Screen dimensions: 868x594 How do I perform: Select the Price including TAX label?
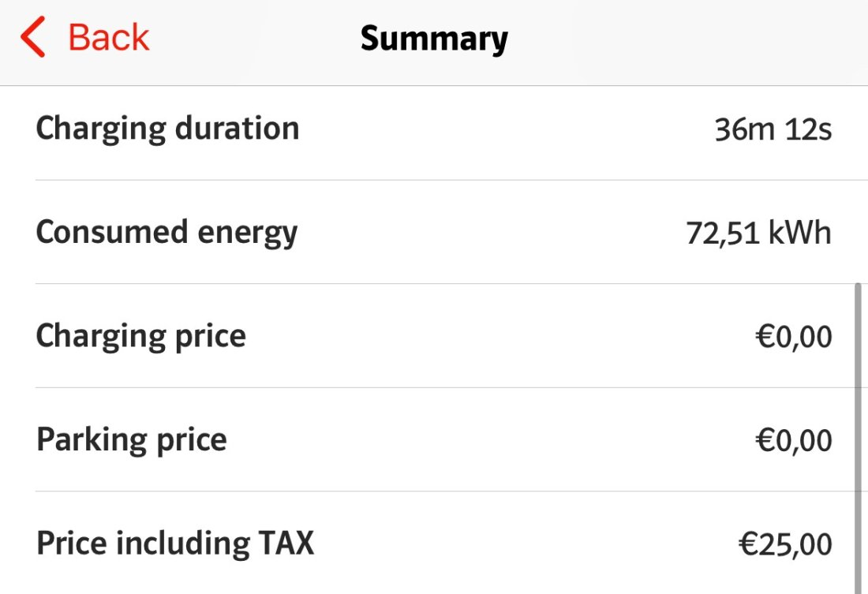click(x=174, y=544)
